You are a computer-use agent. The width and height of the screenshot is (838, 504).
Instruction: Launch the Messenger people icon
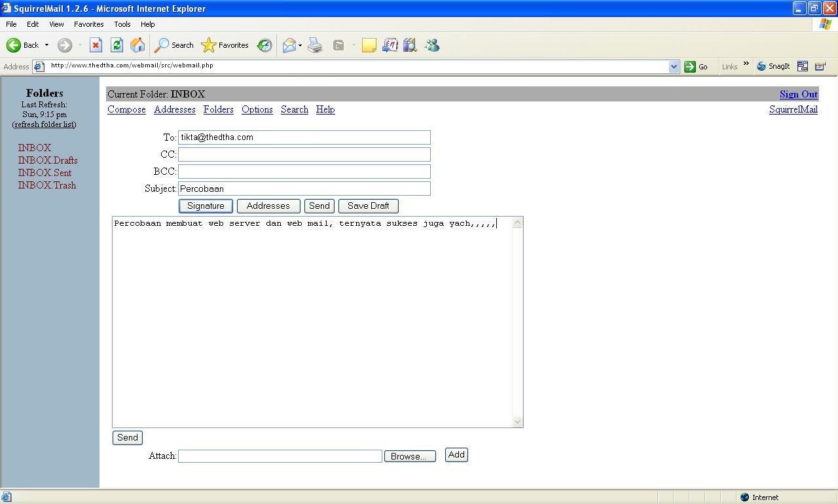[x=432, y=45]
